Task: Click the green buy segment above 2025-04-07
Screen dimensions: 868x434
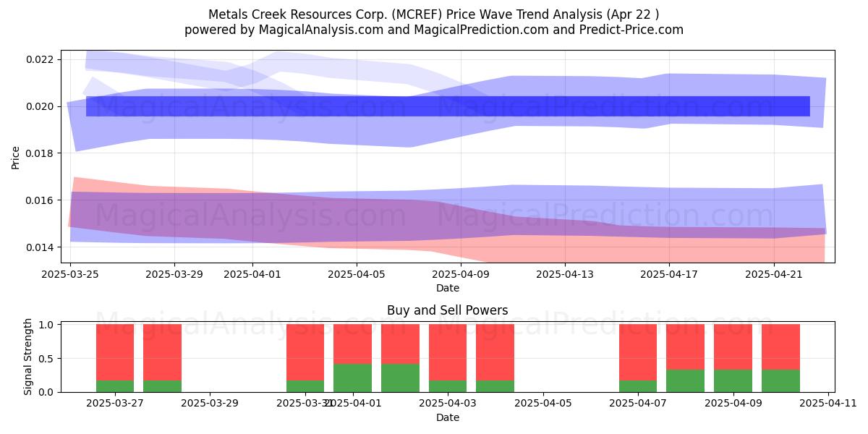Action: (x=638, y=386)
